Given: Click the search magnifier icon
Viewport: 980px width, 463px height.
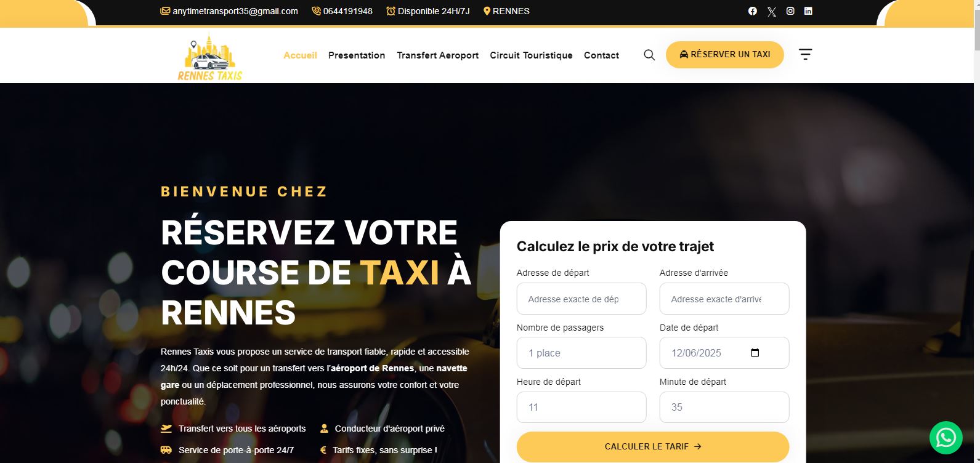Looking at the screenshot, I should coord(649,55).
